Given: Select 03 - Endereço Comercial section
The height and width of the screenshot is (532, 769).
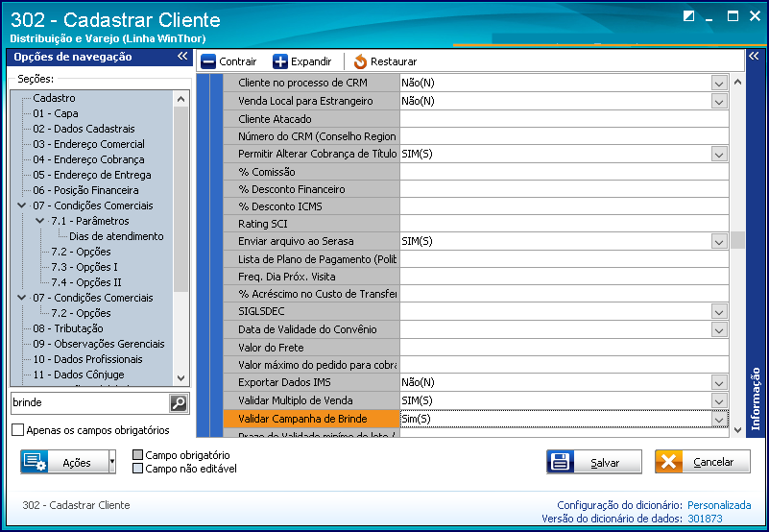Looking at the screenshot, I should tap(88, 144).
